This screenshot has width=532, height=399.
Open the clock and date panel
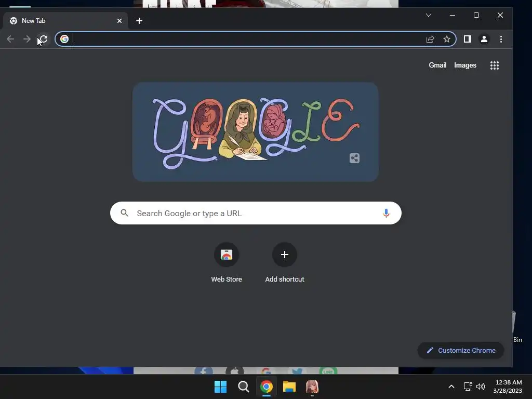point(508,387)
